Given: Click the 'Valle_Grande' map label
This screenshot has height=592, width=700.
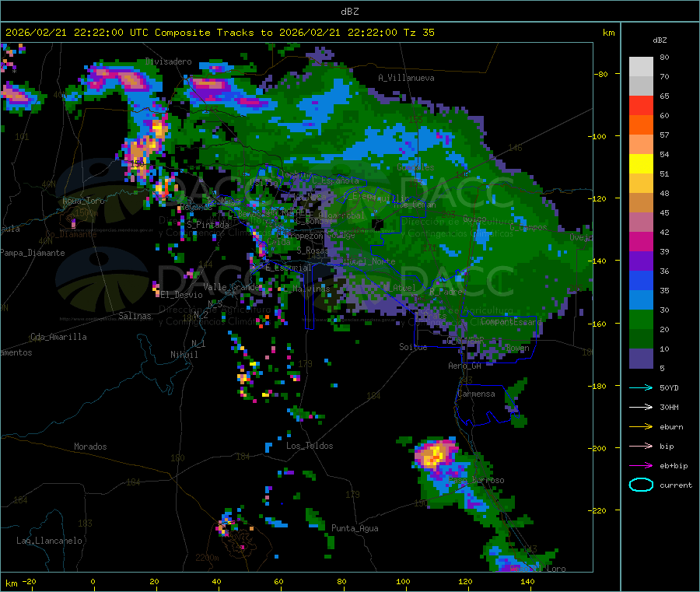Looking at the screenshot, I should point(231,286).
